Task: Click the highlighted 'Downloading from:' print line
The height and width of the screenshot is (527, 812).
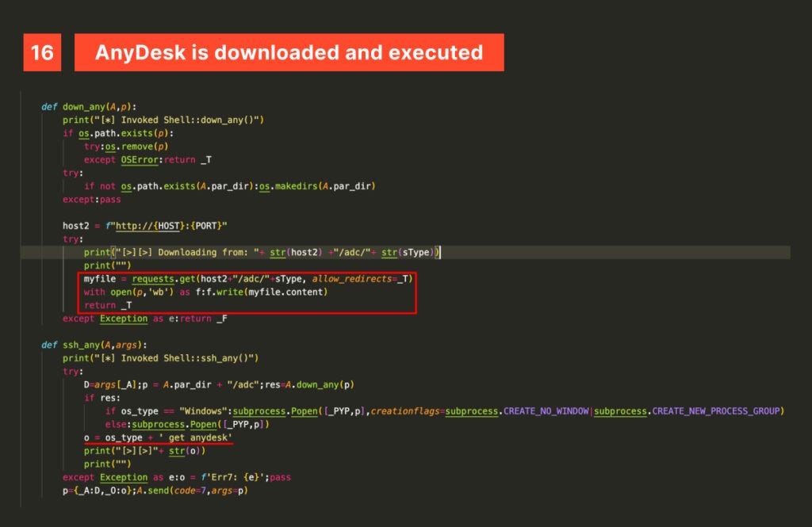Action: pyautogui.click(x=262, y=252)
